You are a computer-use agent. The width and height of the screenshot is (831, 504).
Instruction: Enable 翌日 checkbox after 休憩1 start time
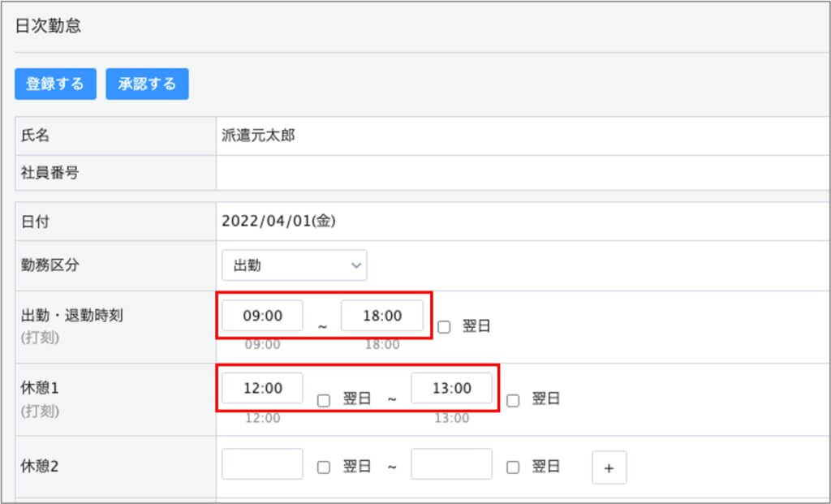pyautogui.click(x=324, y=400)
